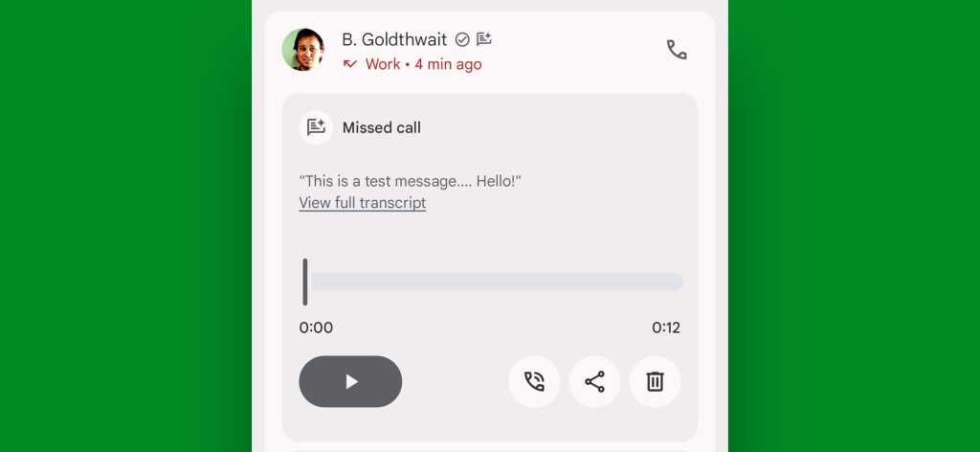The image size is (980, 452).
Task: Click the 'This is a test message' transcript text
Action: click(410, 182)
